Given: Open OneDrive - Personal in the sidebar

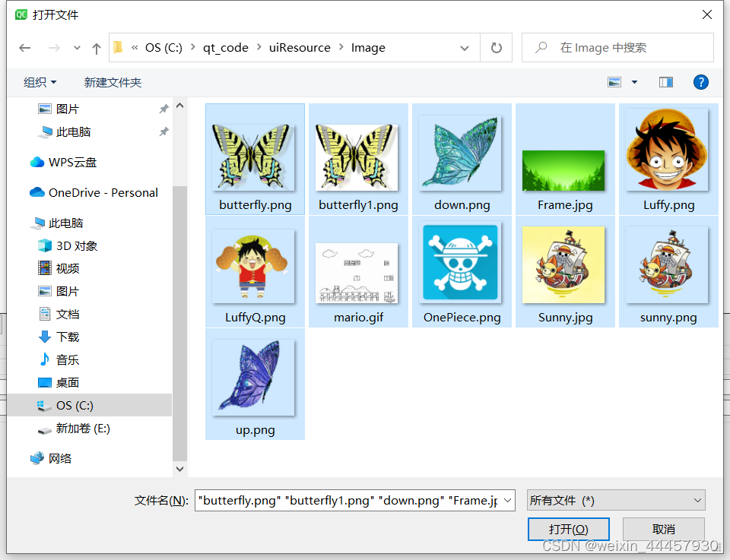Looking at the screenshot, I should tap(94, 192).
